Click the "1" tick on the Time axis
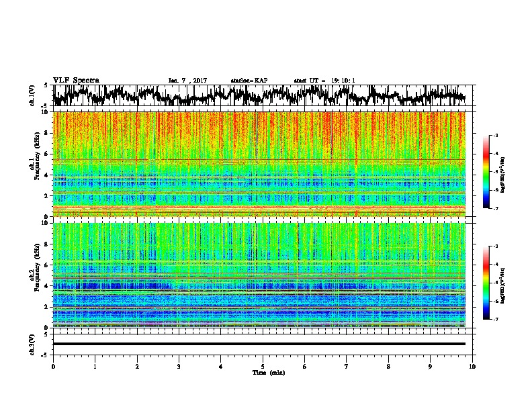This screenshot has width=532, height=411. pos(95,367)
